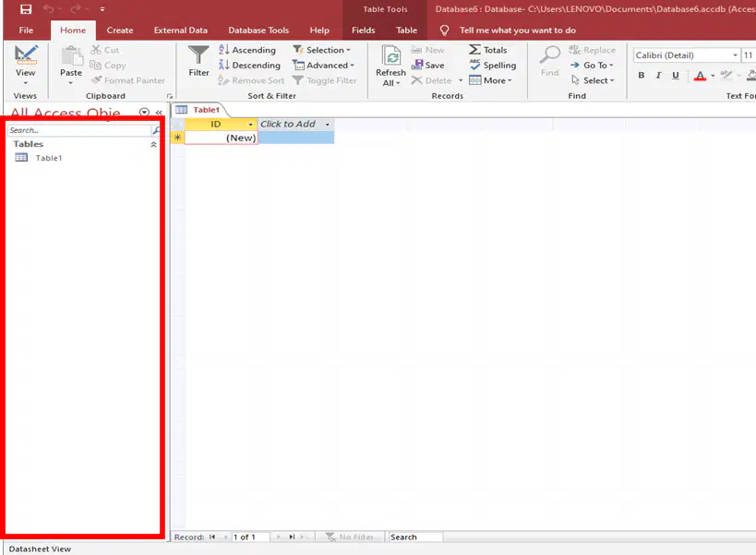Click the record navigation Search field
The image size is (756, 555).
(415, 537)
